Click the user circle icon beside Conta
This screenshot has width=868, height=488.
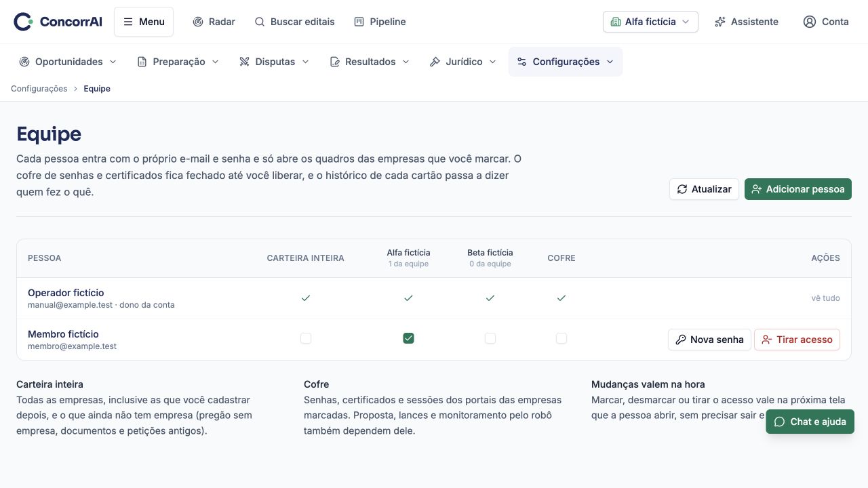(810, 22)
